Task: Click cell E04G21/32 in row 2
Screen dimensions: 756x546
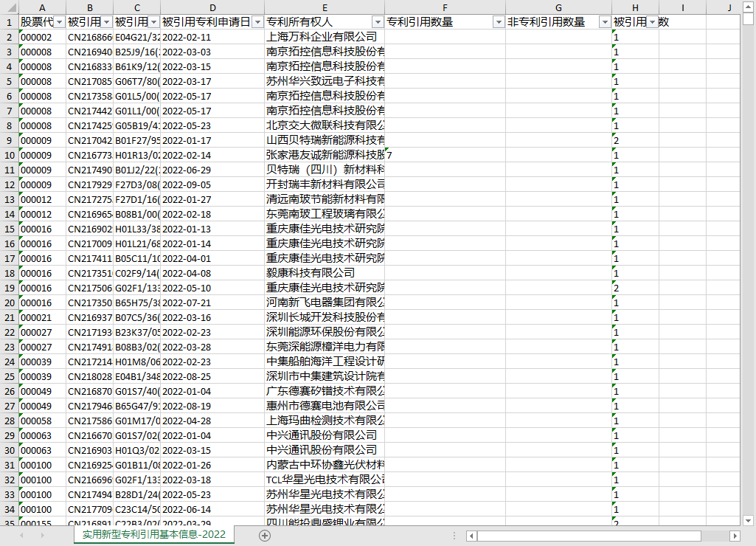Action: pos(137,37)
